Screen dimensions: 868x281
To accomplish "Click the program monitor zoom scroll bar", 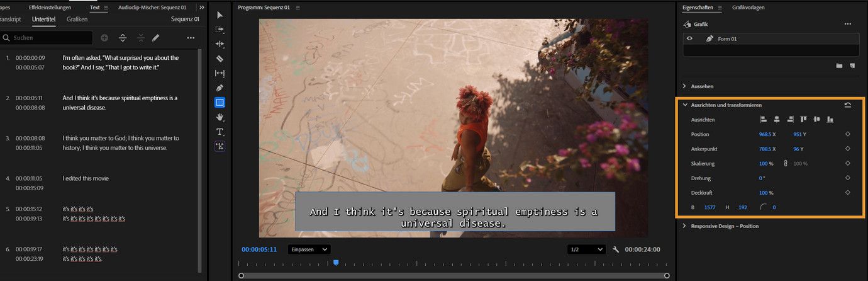I will point(453,275).
